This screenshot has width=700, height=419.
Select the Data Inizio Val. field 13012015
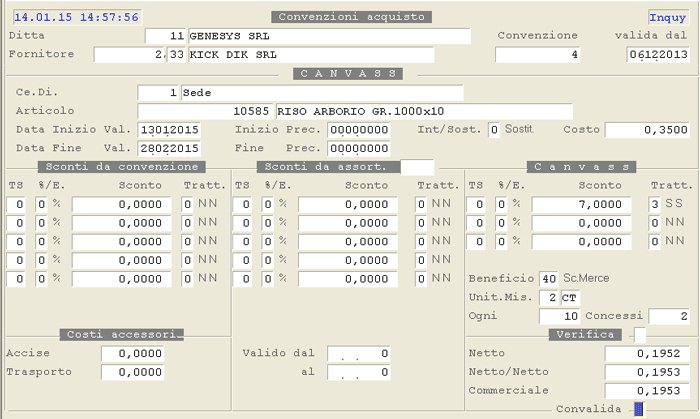pyautogui.click(x=169, y=130)
